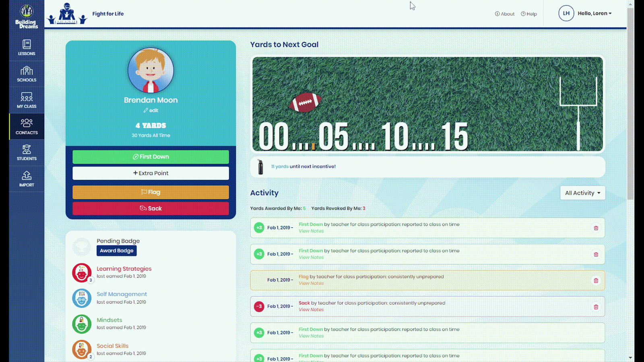Click the Social Skills badge icon
Image resolution: width=644 pixels, height=362 pixels.
click(x=82, y=350)
